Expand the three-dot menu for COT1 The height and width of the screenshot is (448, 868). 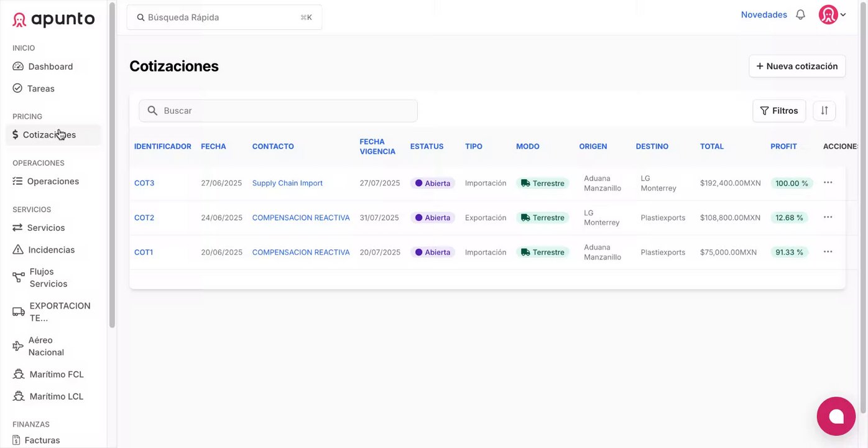[828, 252]
